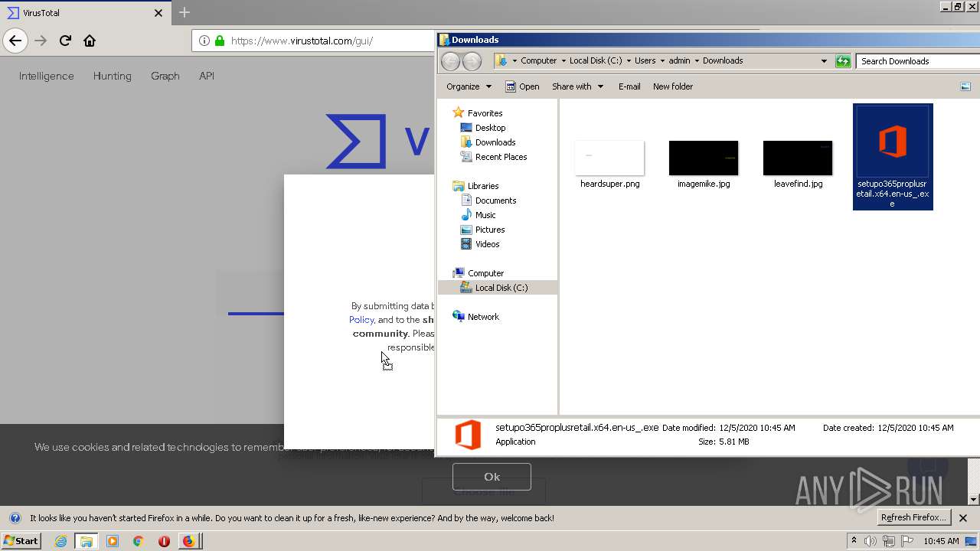Click the green padlock security icon
This screenshot has width=980, height=551.
tap(220, 41)
